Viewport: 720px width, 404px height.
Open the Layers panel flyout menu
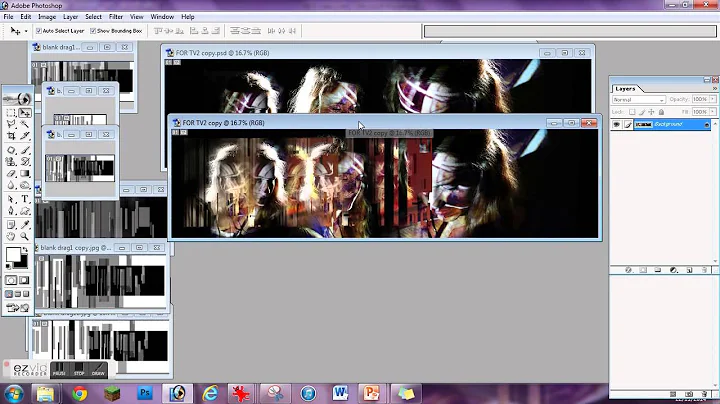pos(714,88)
